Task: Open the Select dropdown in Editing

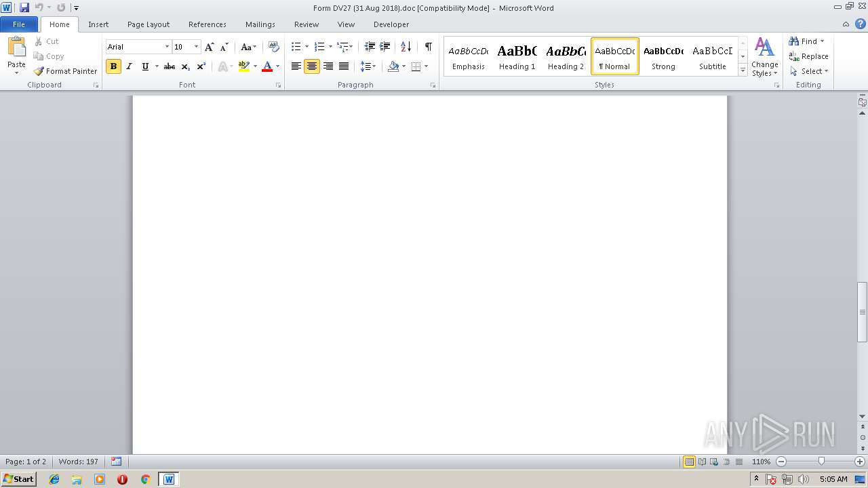Action: (809, 71)
